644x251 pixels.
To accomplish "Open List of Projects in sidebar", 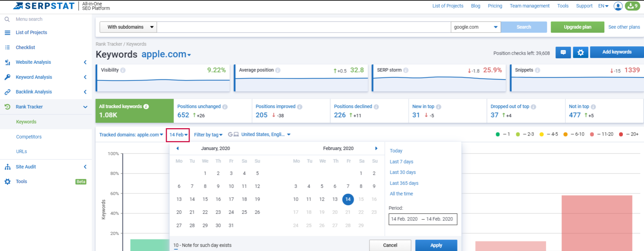I will point(31,33).
